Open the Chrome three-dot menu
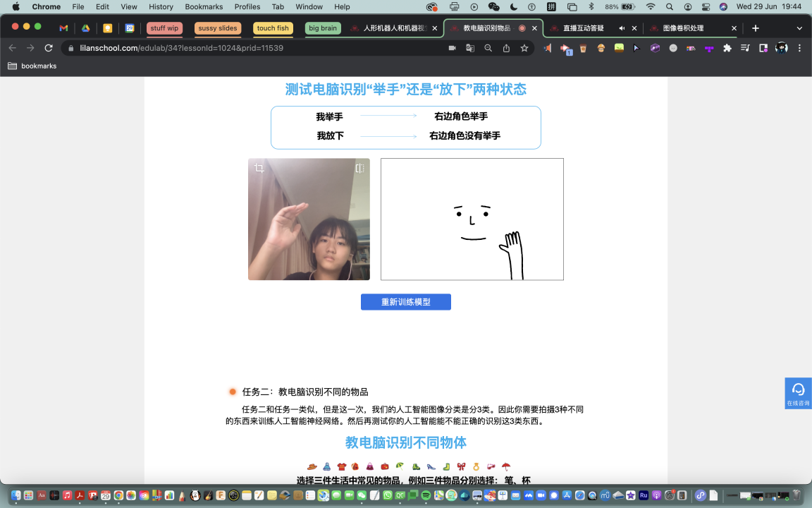812x508 pixels. click(x=799, y=48)
